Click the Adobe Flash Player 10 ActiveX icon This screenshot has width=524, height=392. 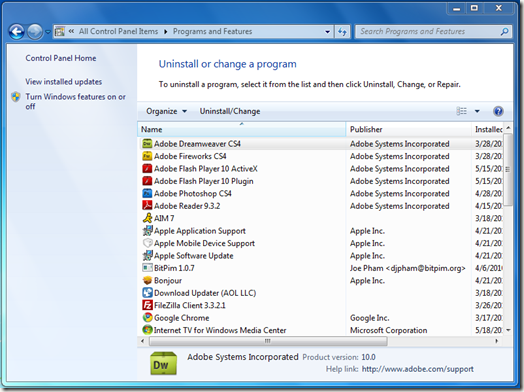tap(147, 168)
